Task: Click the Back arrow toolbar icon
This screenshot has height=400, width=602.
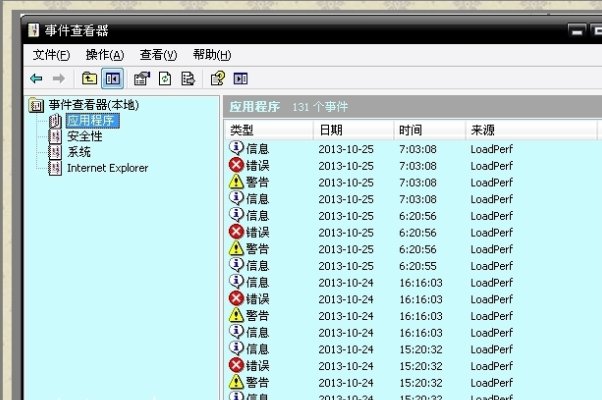Action: click(x=36, y=79)
